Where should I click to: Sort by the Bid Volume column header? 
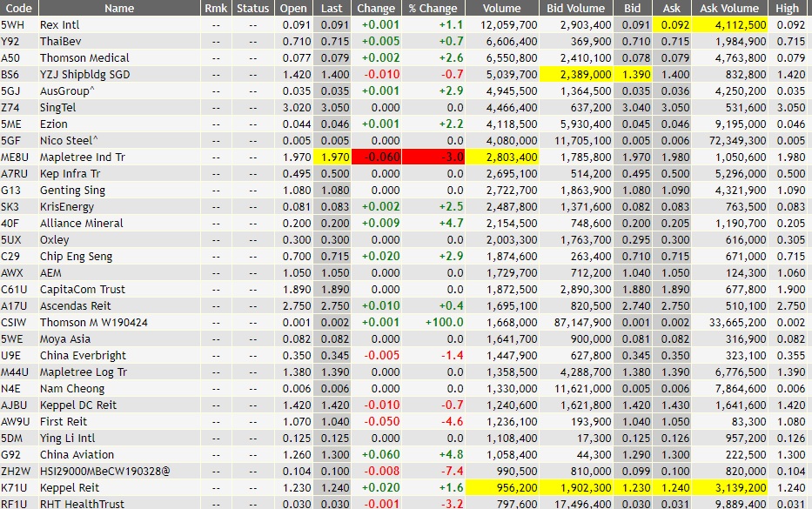[576, 8]
